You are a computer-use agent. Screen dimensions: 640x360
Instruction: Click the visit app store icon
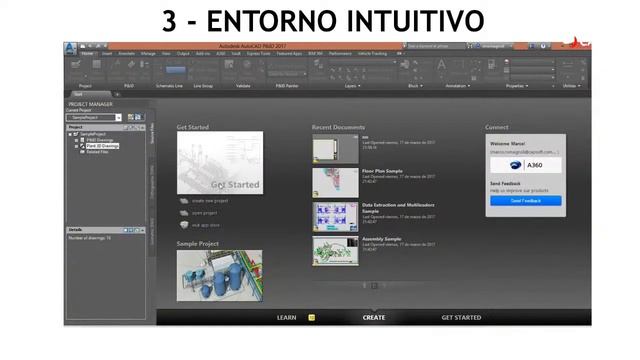(184, 225)
